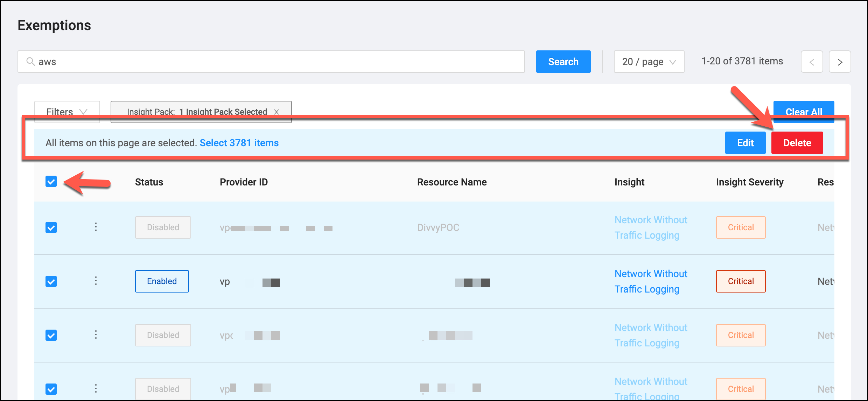Open three-dot menu for fourth exemption row
This screenshot has height=401, width=868.
(96, 389)
